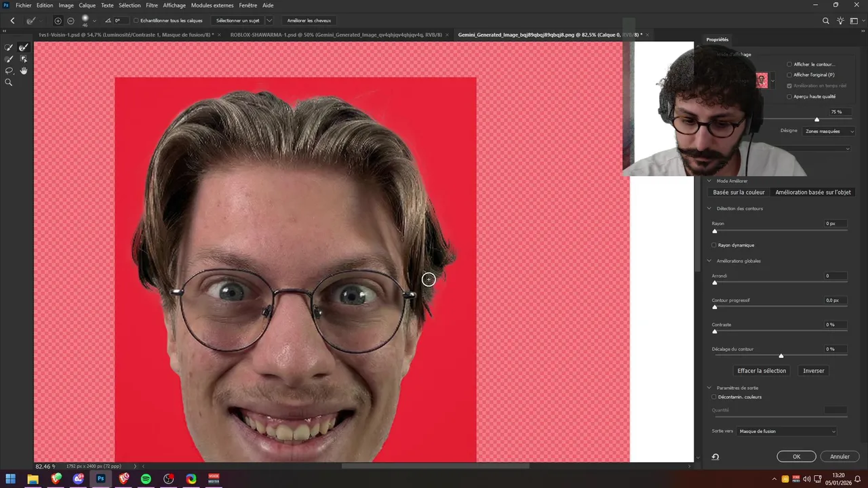Open the Calque menu
Screen dimensions: 868x488
(87, 5)
